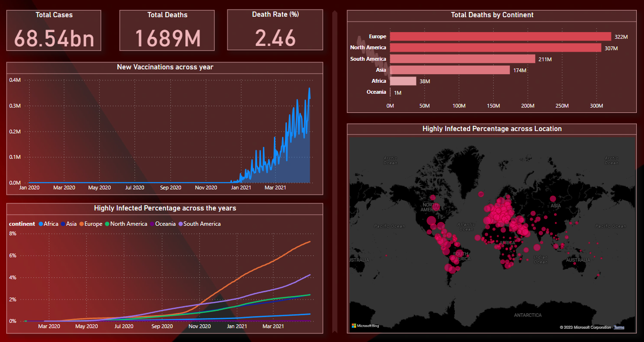644x342 pixels.
Task: Click the Total Deaths by Continent title
Action: coord(492,15)
